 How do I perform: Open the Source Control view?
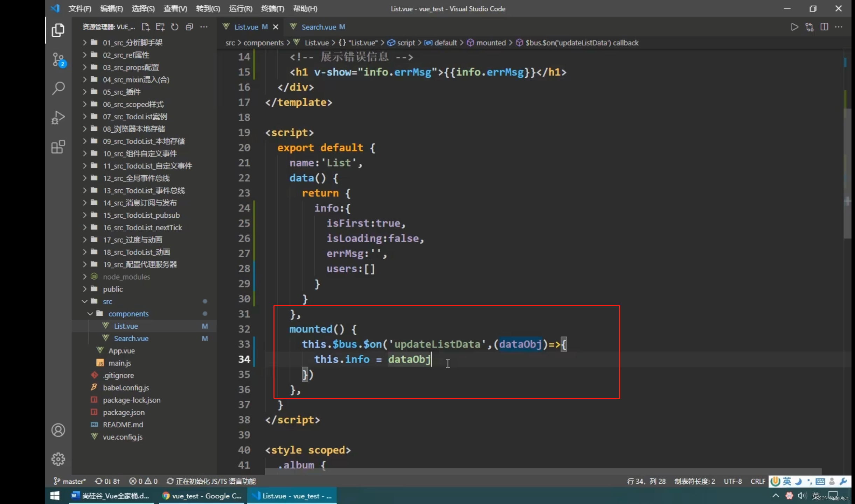[58, 60]
